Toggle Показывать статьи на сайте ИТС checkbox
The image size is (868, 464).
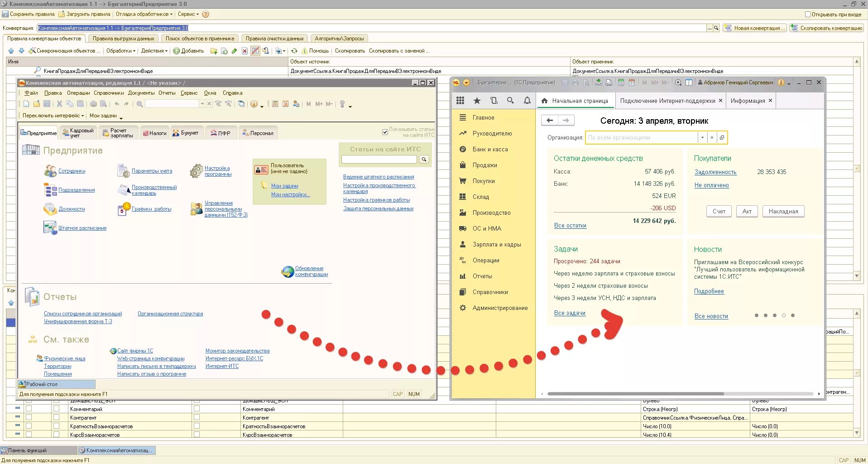tap(385, 132)
